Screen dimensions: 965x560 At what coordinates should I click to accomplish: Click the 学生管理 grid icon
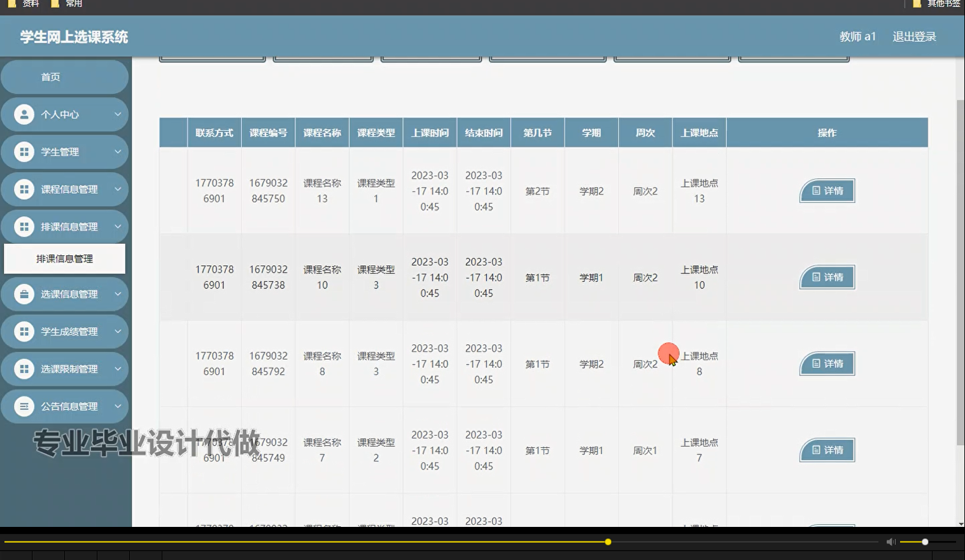click(24, 151)
